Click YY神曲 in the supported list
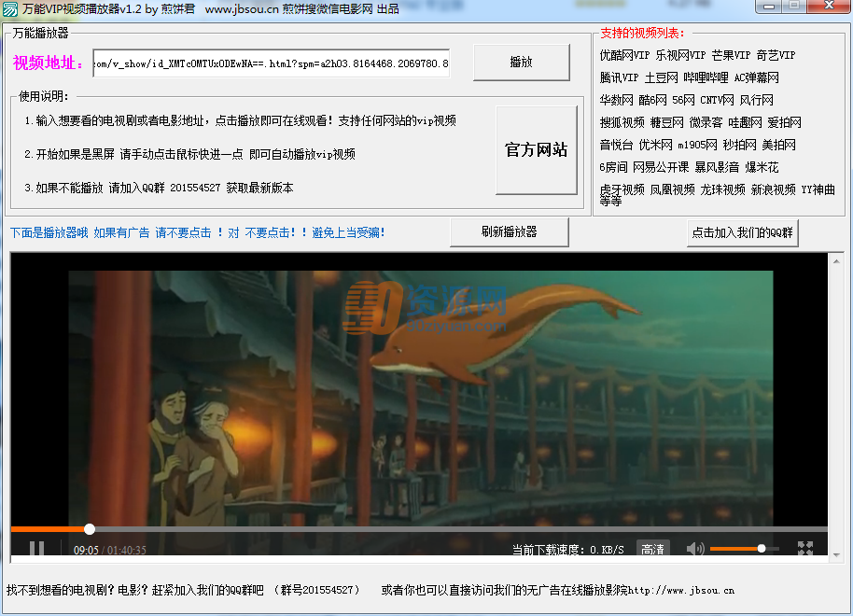Screen dimensions: 853x616 (x=818, y=189)
